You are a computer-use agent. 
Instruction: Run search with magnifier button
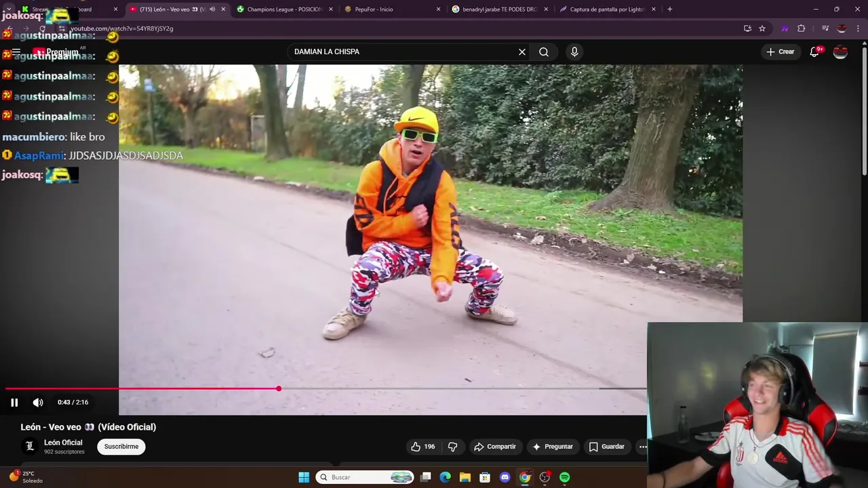click(x=544, y=52)
